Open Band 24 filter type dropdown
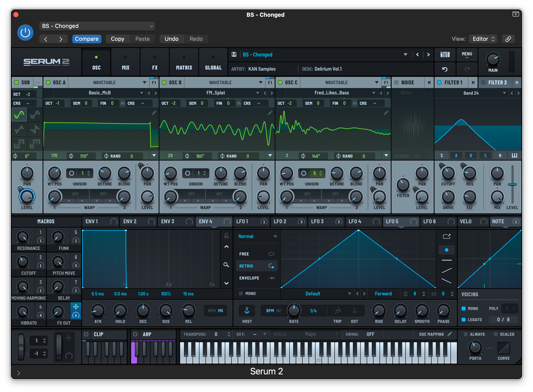533x392 pixels. click(471, 93)
